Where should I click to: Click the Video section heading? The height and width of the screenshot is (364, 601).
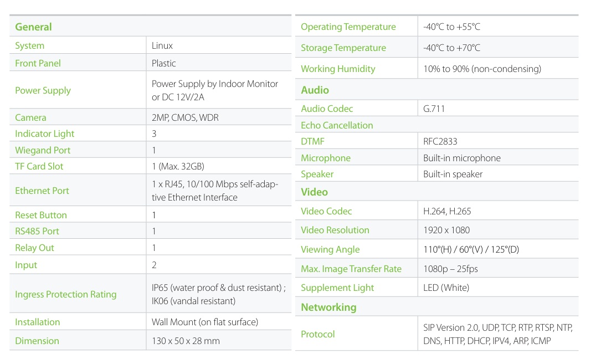[x=314, y=192]
